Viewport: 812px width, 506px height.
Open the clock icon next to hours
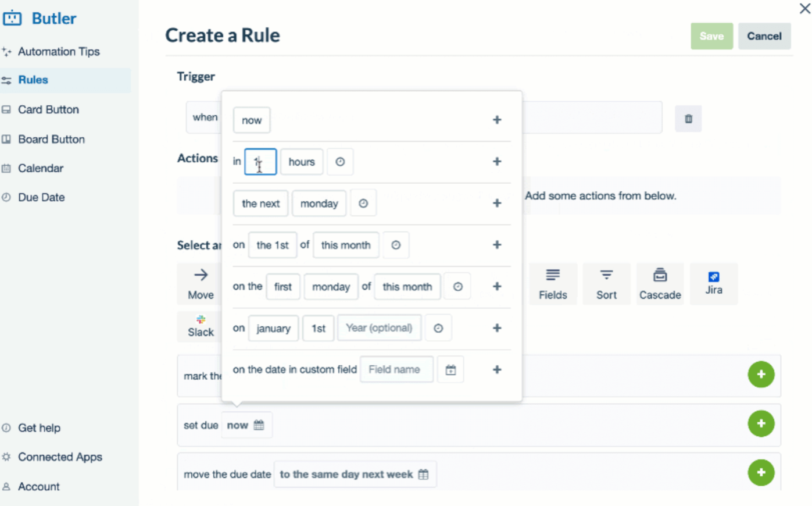340,162
